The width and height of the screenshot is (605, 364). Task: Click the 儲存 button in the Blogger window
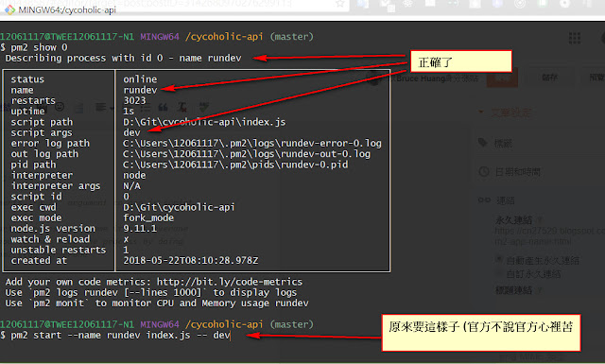point(549,78)
